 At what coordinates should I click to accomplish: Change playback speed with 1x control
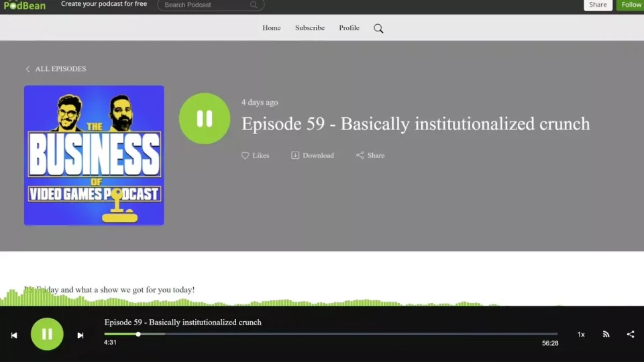click(x=581, y=335)
